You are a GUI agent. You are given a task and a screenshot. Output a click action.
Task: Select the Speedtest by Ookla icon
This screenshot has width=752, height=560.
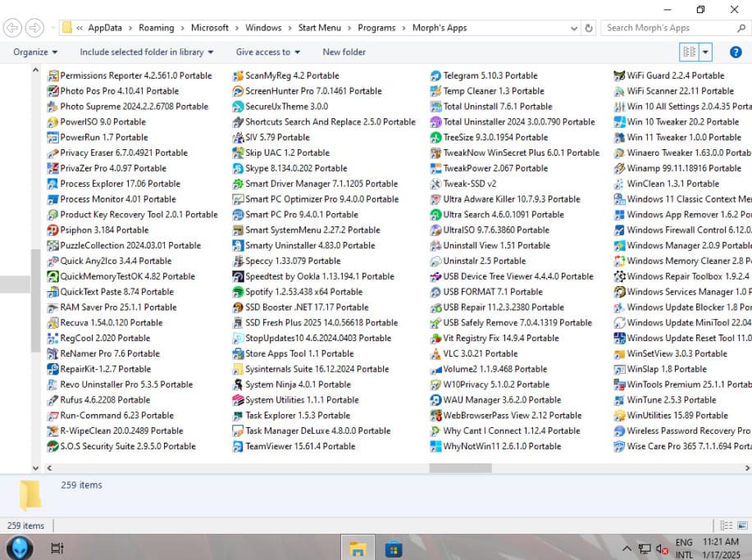tap(238, 276)
